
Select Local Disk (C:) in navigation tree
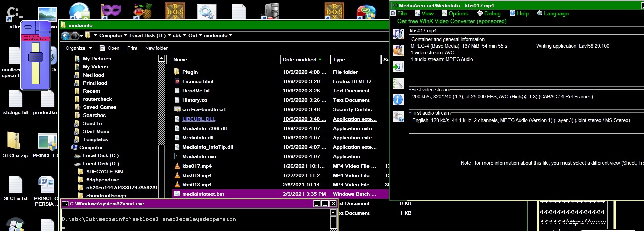pyautogui.click(x=101, y=155)
